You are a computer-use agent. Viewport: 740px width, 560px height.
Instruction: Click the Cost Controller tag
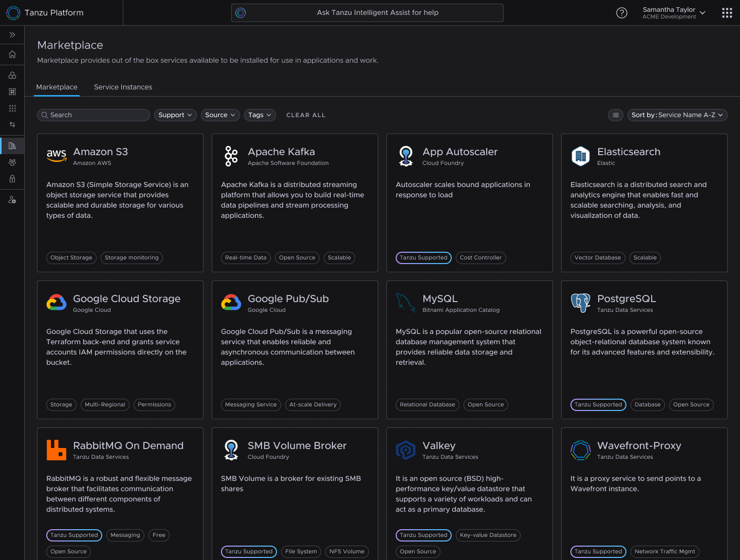(481, 258)
